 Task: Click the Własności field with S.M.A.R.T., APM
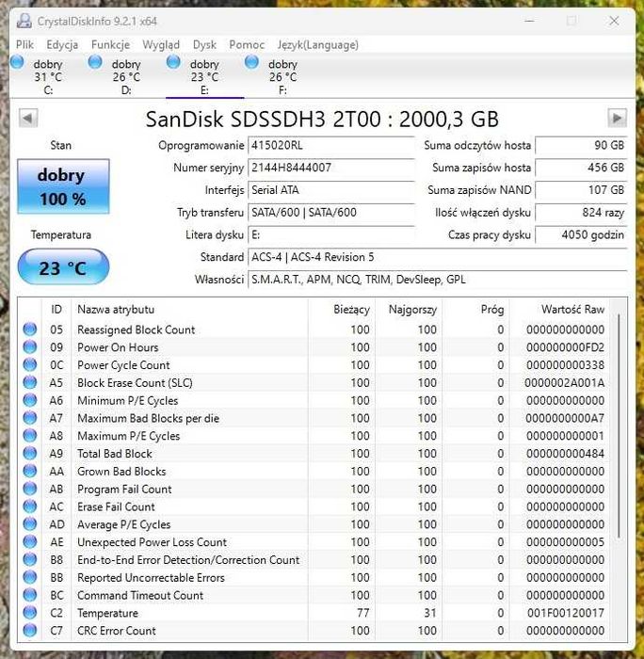pyautogui.click(x=438, y=279)
